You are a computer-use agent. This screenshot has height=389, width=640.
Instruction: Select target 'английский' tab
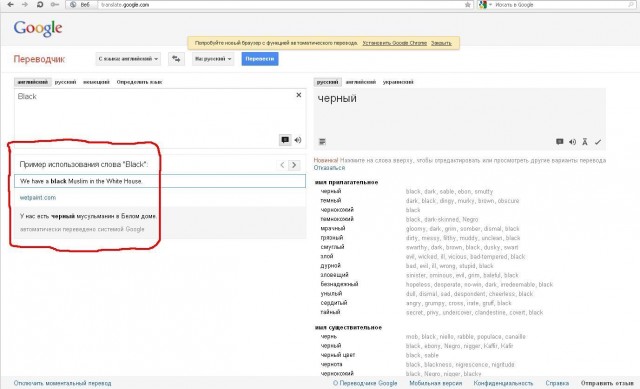pyautogui.click(x=360, y=82)
